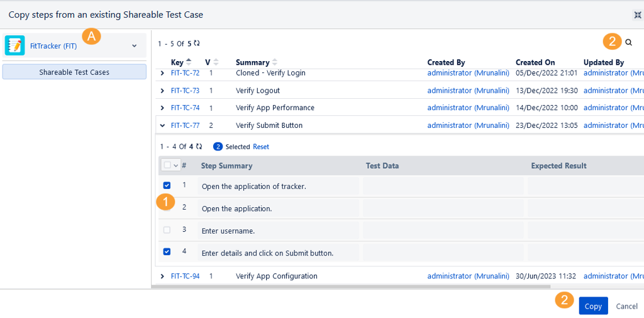Expand test case FIT-TC-73 row
This screenshot has height=318, width=644.
pos(162,91)
